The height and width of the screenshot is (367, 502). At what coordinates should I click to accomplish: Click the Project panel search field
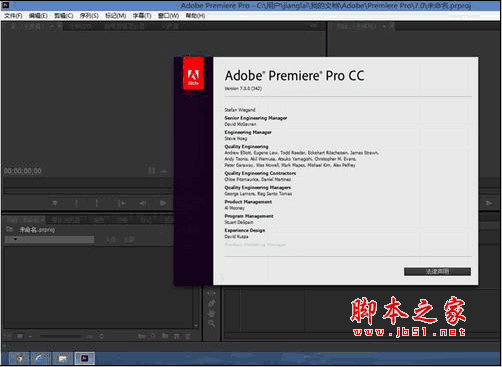pyautogui.click(x=49, y=239)
